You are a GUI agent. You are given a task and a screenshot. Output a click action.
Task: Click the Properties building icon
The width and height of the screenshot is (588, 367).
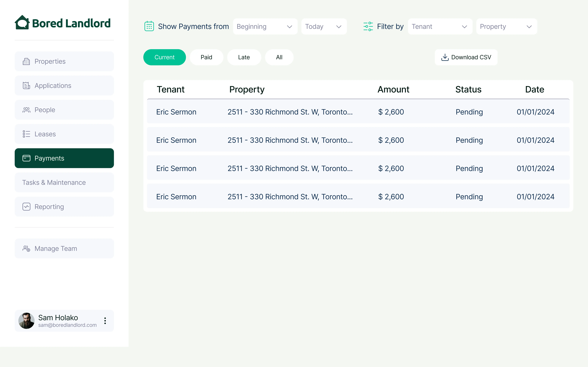tap(26, 61)
